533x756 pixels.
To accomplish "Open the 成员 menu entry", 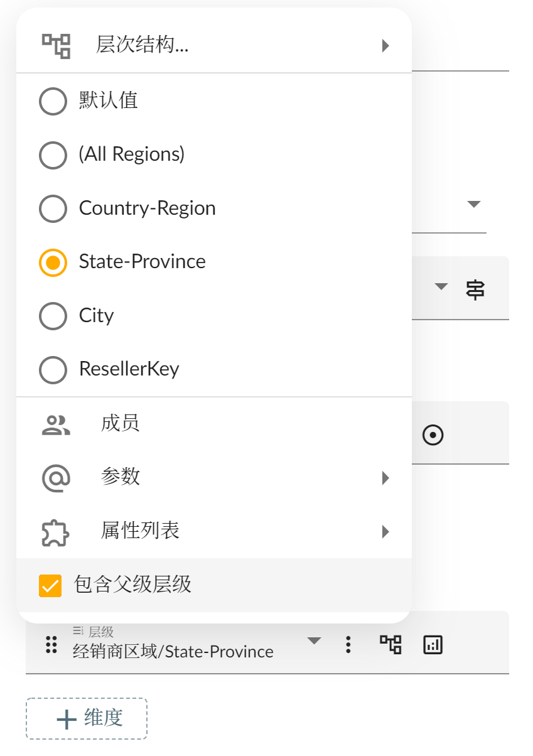I will pyautogui.click(x=120, y=423).
